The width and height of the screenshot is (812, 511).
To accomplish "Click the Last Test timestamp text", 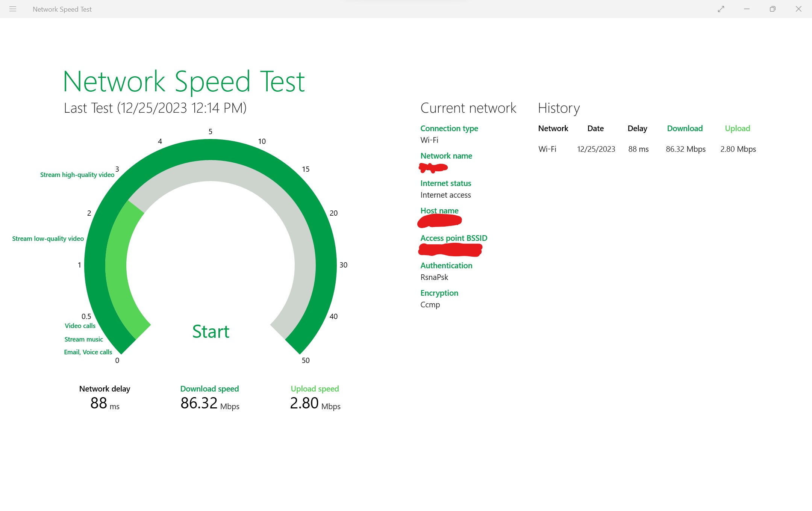I will point(155,108).
